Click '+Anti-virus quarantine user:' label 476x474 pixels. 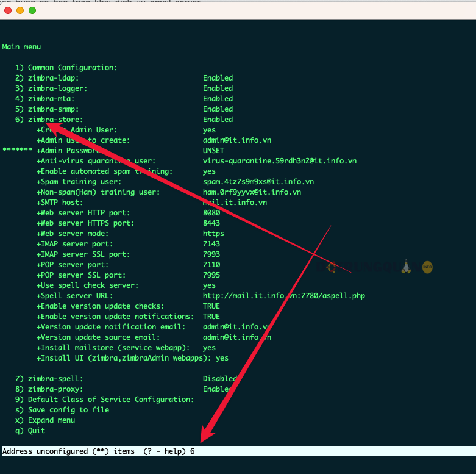tap(96, 160)
